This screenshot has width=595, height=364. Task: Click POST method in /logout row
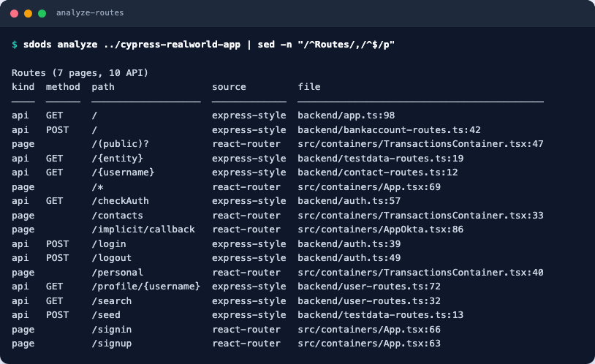pyautogui.click(x=57, y=258)
